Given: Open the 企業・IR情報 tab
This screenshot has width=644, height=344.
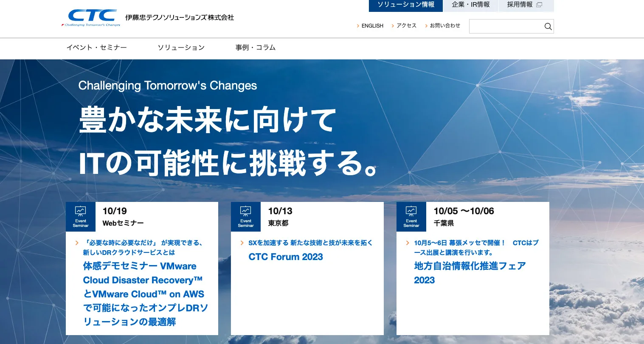Looking at the screenshot, I should click(x=471, y=6).
